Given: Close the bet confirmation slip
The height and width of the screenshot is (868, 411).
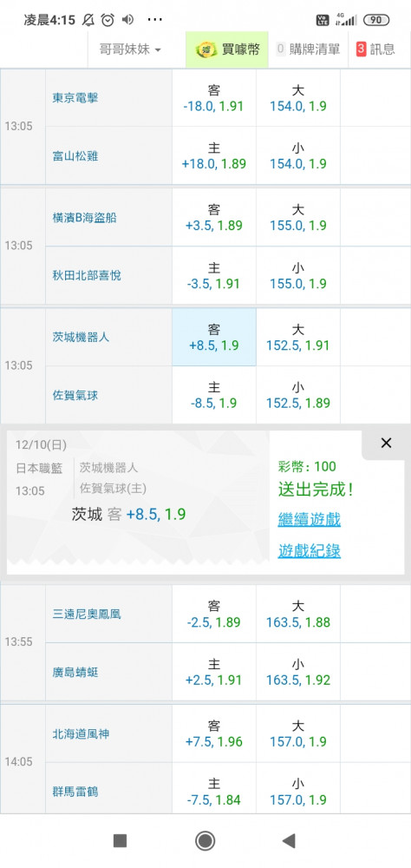Looking at the screenshot, I should [x=386, y=443].
